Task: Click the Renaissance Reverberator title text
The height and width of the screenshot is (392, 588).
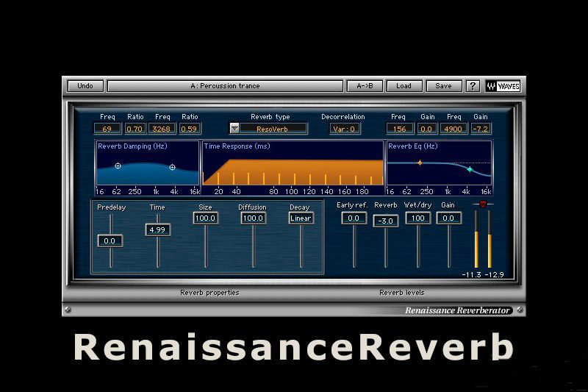Action: pos(457,310)
